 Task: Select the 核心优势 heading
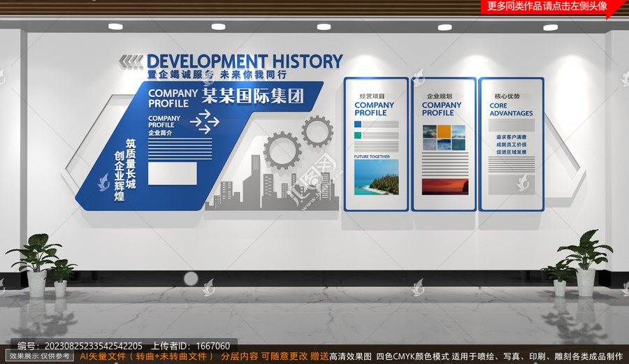[x=507, y=96]
